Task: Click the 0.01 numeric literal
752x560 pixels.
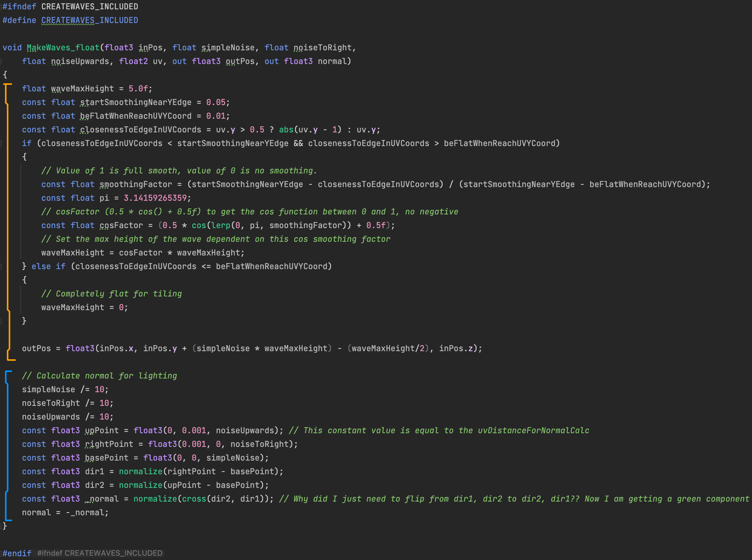Action: (x=216, y=116)
